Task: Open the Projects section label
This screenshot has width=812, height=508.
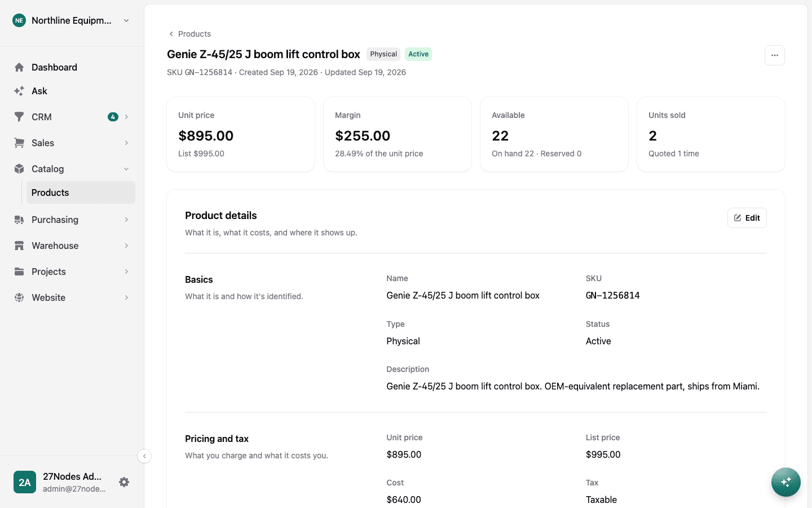Action: pos(48,271)
